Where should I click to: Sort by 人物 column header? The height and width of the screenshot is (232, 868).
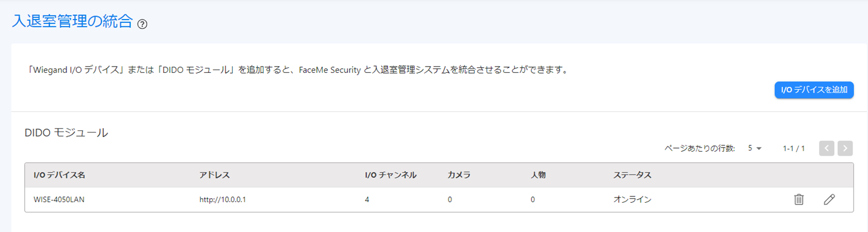coord(538,175)
